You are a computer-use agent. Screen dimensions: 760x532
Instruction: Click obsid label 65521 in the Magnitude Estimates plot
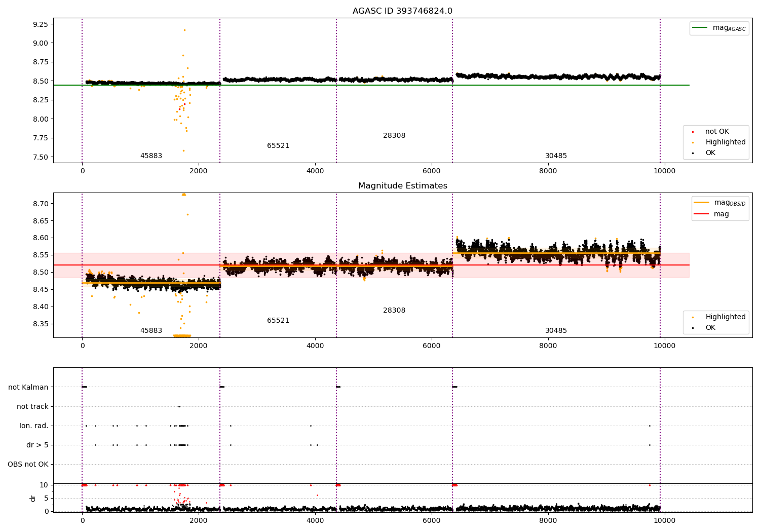[x=278, y=321]
